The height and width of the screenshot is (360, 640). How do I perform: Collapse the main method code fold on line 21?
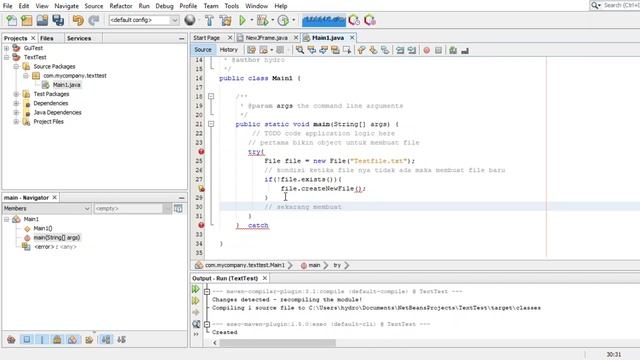[211, 124]
